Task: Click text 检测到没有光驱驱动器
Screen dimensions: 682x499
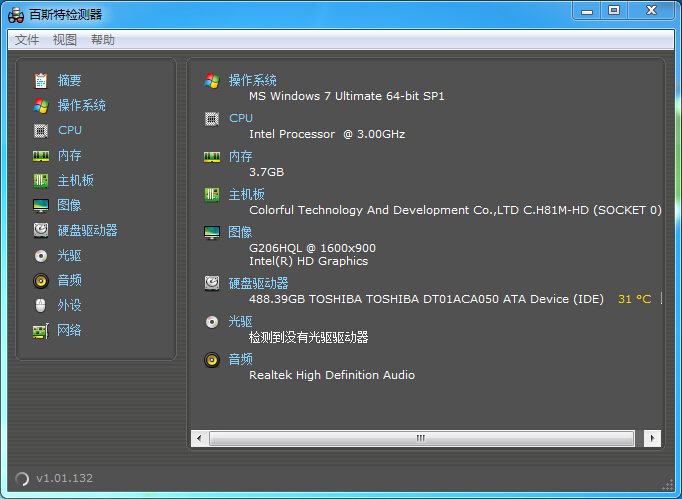Action: click(308, 337)
